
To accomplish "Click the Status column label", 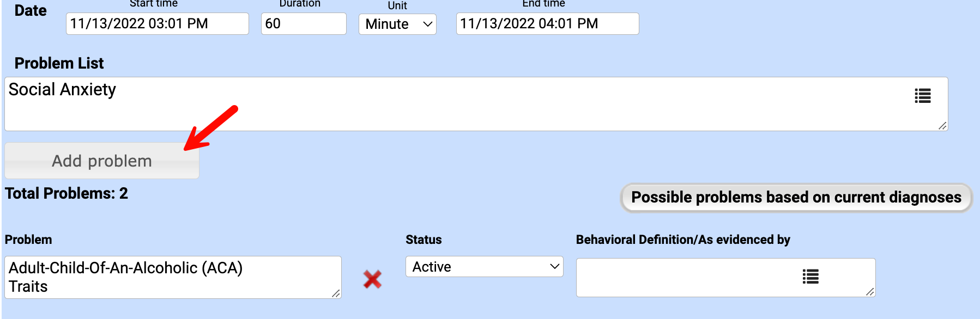I will [424, 240].
